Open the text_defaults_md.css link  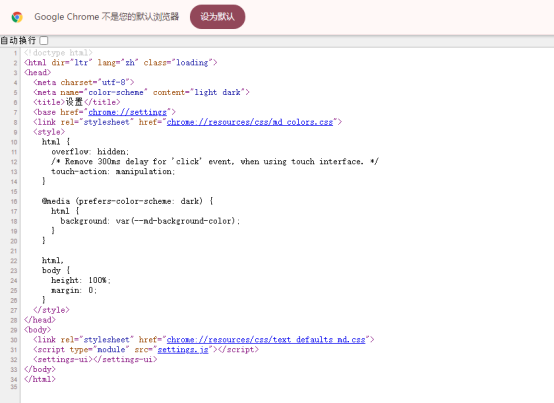pyautogui.click(x=266, y=339)
